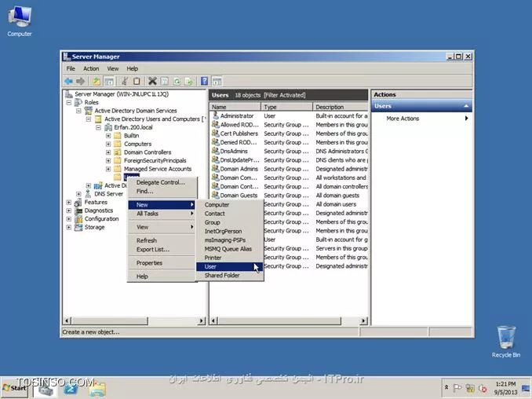Click the Back arrow toolbar icon
Viewport: 532px width, 399px height.
pos(68,81)
